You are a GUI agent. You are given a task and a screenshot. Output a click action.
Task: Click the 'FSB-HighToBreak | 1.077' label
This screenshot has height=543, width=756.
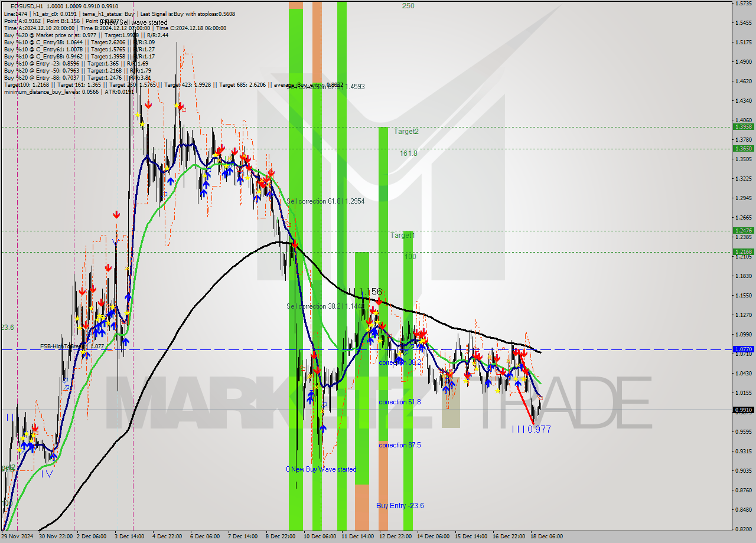pyautogui.click(x=72, y=346)
